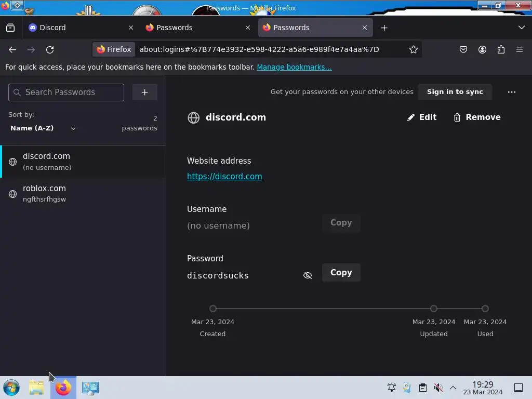Click the Created timeline marker

tap(212, 309)
